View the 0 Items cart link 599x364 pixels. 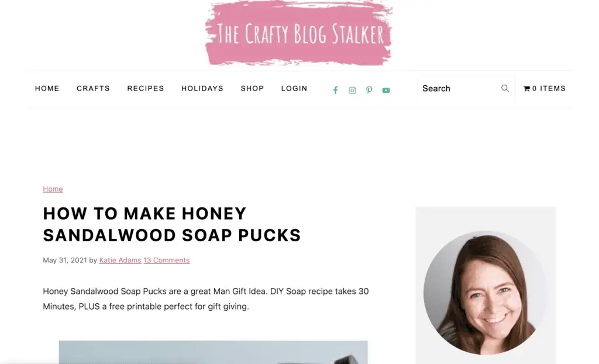tap(545, 89)
